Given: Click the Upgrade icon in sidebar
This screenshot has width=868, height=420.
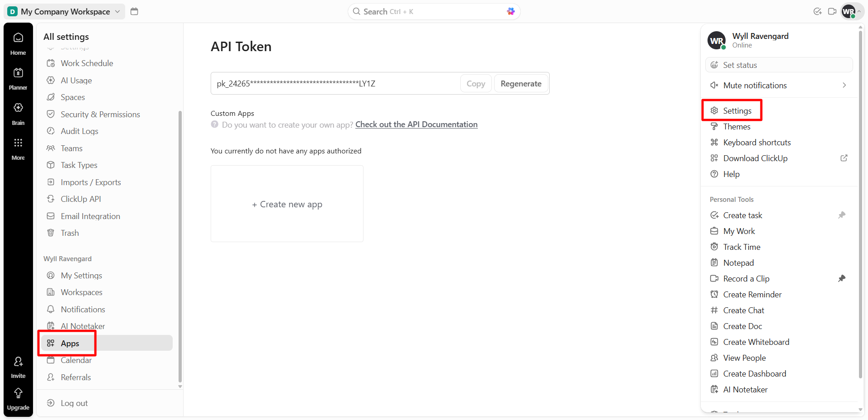Looking at the screenshot, I should pos(18,393).
